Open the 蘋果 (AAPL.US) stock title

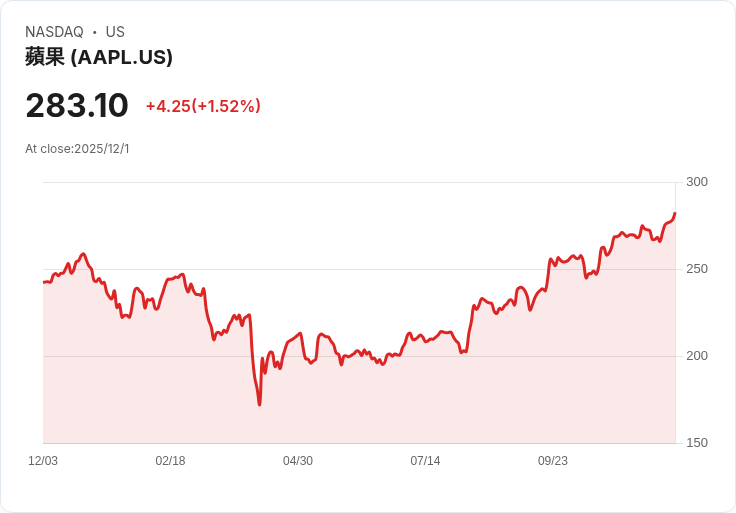point(99,57)
